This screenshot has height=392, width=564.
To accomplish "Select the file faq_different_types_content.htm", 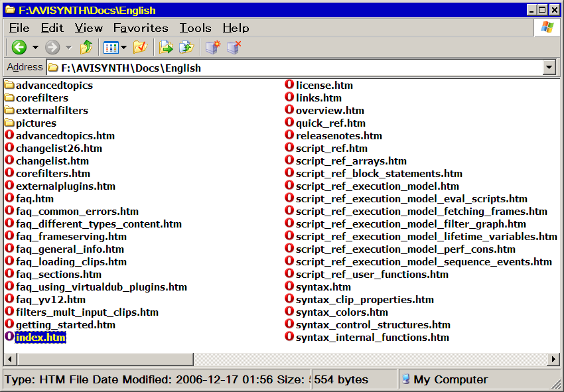I will 99,224.
